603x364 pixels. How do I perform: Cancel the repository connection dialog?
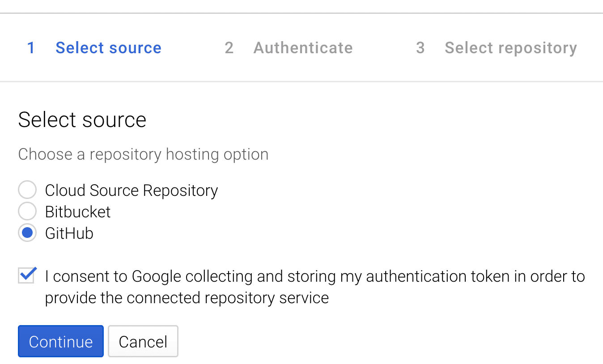pos(143,341)
